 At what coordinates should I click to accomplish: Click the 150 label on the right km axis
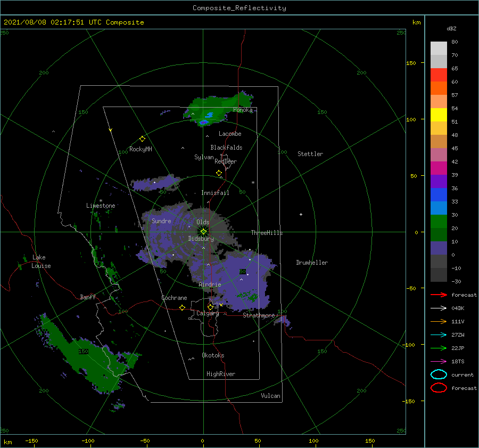point(411,63)
